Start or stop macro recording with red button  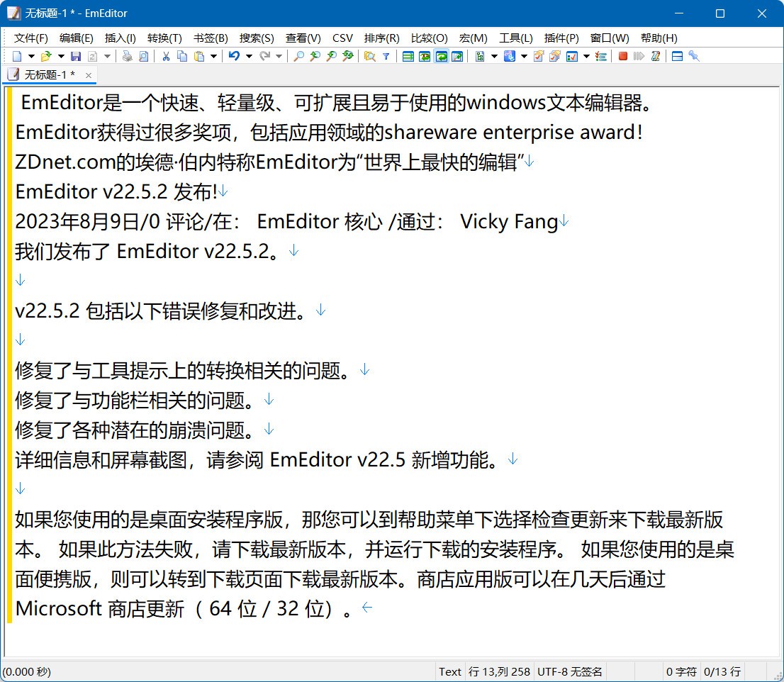pyautogui.click(x=623, y=56)
